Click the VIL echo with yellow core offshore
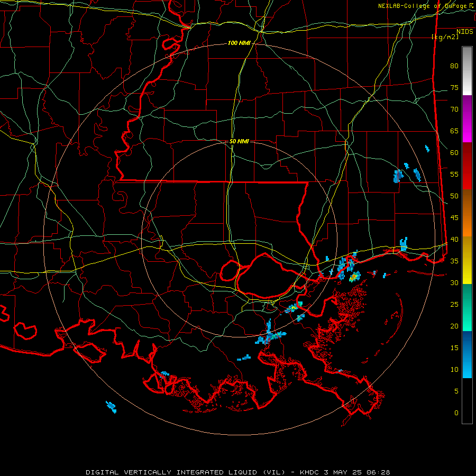The width and height of the screenshot is (476, 476). [354, 277]
